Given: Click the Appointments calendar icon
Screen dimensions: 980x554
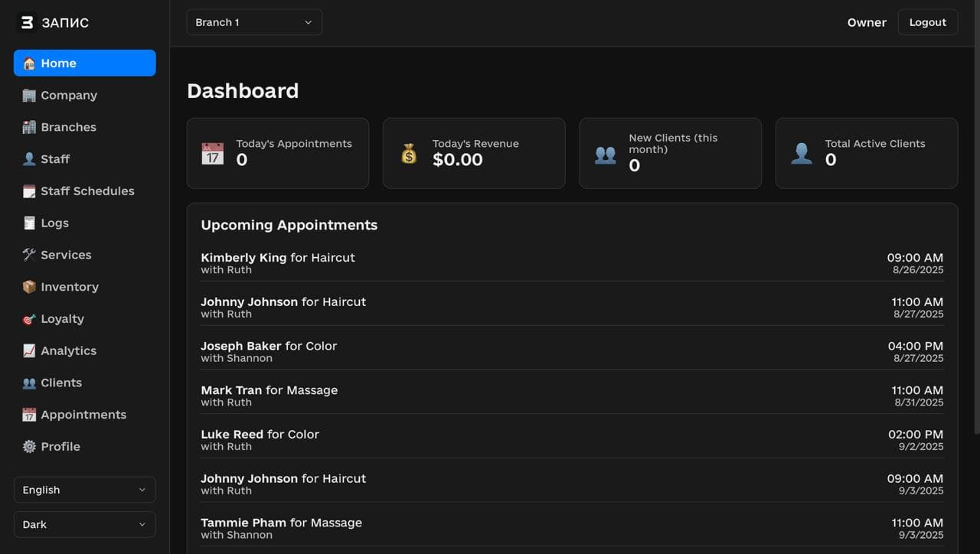Looking at the screenshot, I should [x=28, y=415].
